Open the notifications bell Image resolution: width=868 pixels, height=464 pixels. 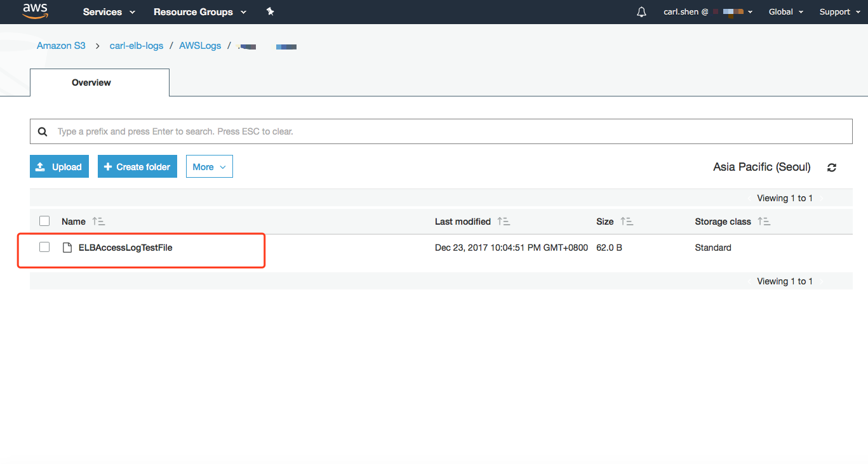click(641, 12)
